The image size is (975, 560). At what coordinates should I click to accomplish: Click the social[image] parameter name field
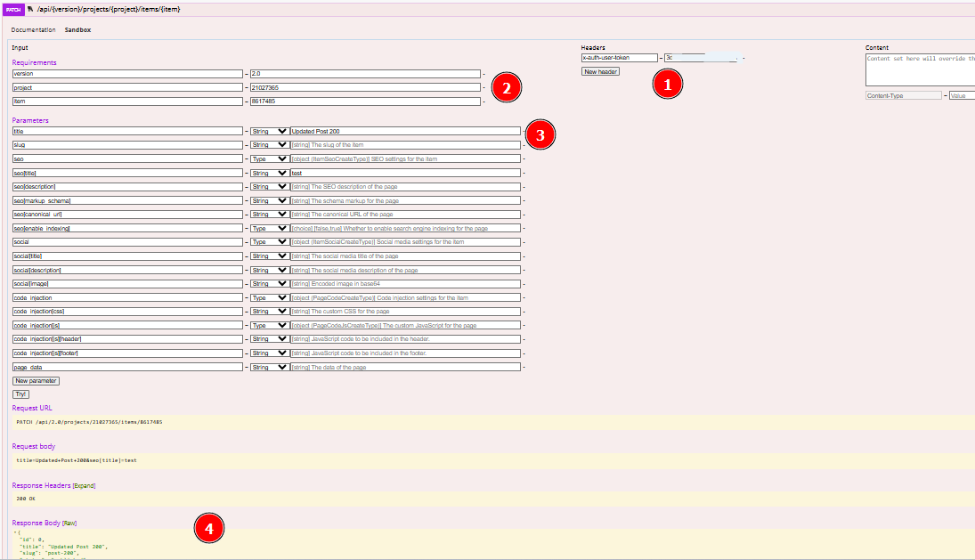(x=127, y=283)
